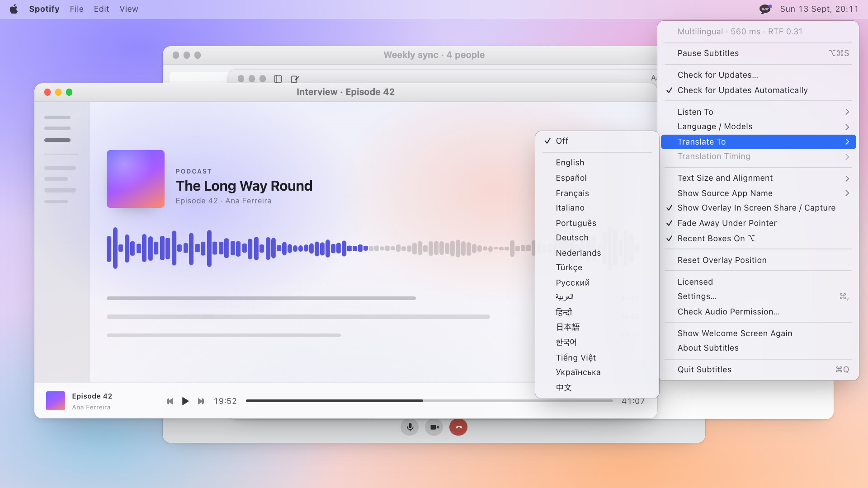Translate subtitles to Italiano
The image size is (868, 488).
pos(597,208)
